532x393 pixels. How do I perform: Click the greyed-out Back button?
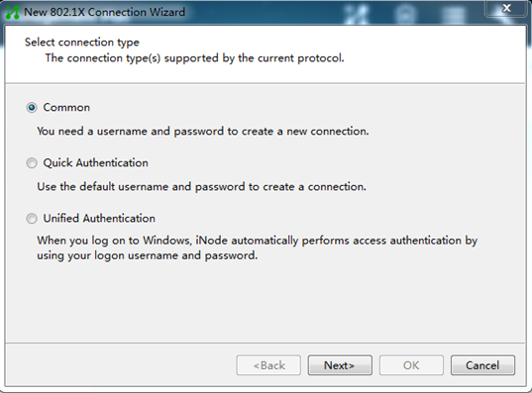tap(268, 365)
